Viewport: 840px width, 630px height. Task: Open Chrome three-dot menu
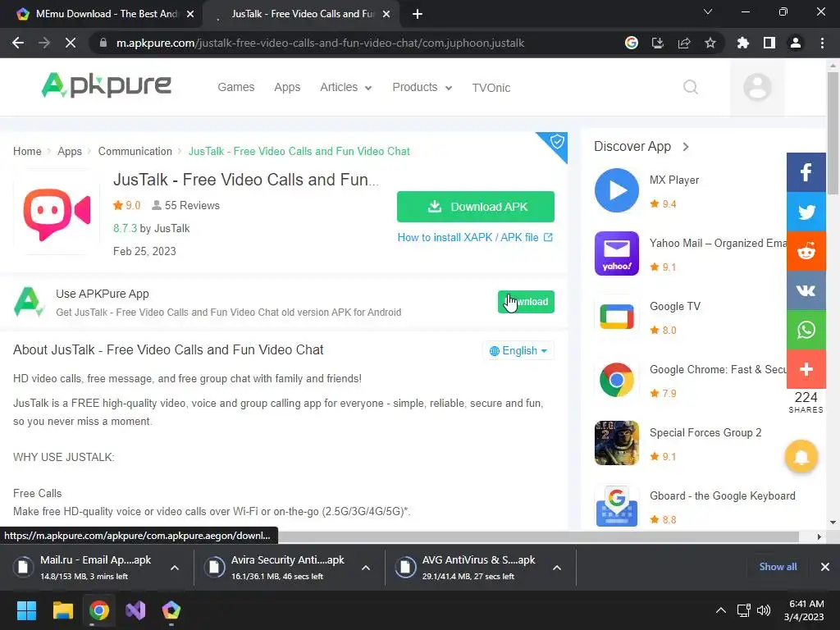click(822, 43)
